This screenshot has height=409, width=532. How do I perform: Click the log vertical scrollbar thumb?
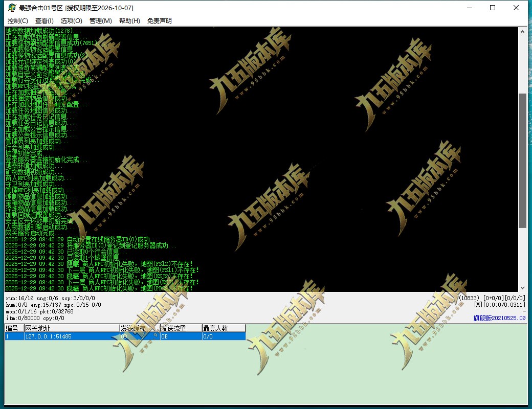click(x=522, y=161)
